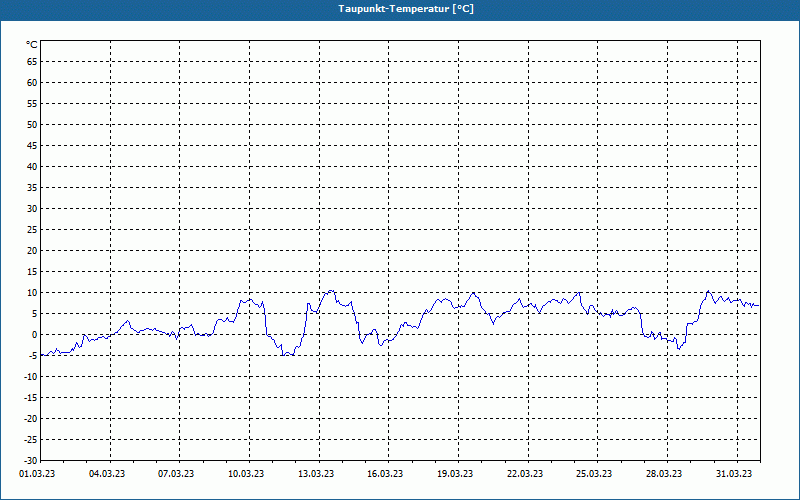The width and height of the screenshot is (800, 500).
Task: Select the 01.03.23 date label
Action: 37,473
